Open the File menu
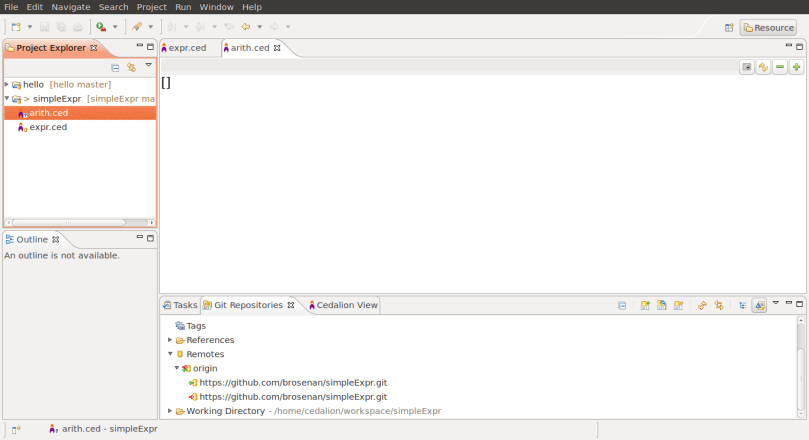This screenshot has width=809, height=440. [11, 7]
